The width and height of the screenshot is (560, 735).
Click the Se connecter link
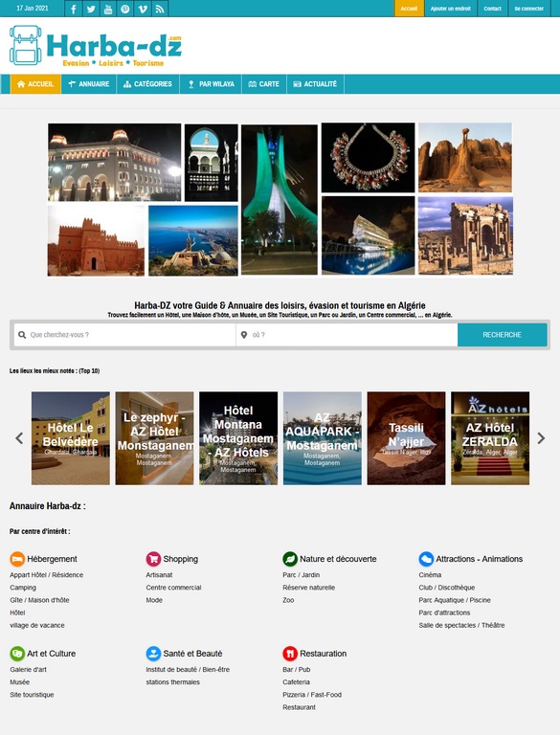tap(528, 9)
